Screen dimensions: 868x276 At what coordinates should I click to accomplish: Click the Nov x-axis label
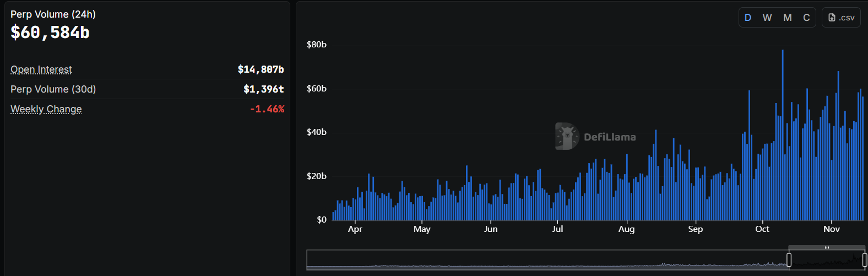[x=832, y=229]
